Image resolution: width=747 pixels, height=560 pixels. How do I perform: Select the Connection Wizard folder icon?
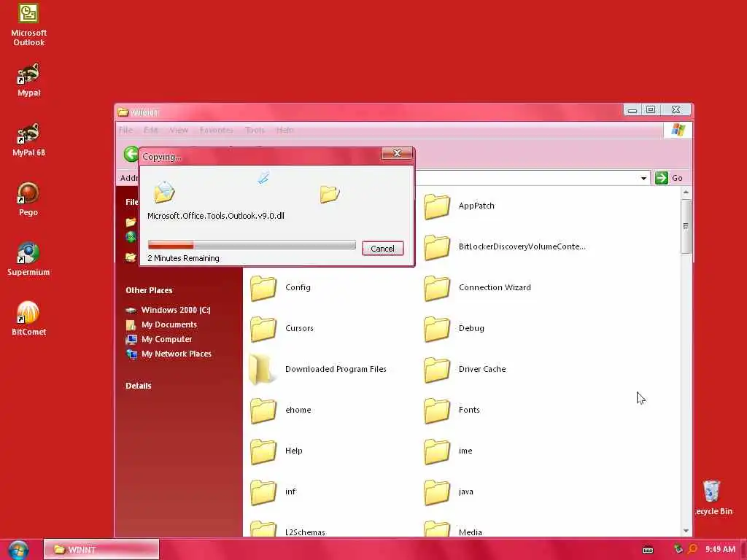[x=437, y=287]
